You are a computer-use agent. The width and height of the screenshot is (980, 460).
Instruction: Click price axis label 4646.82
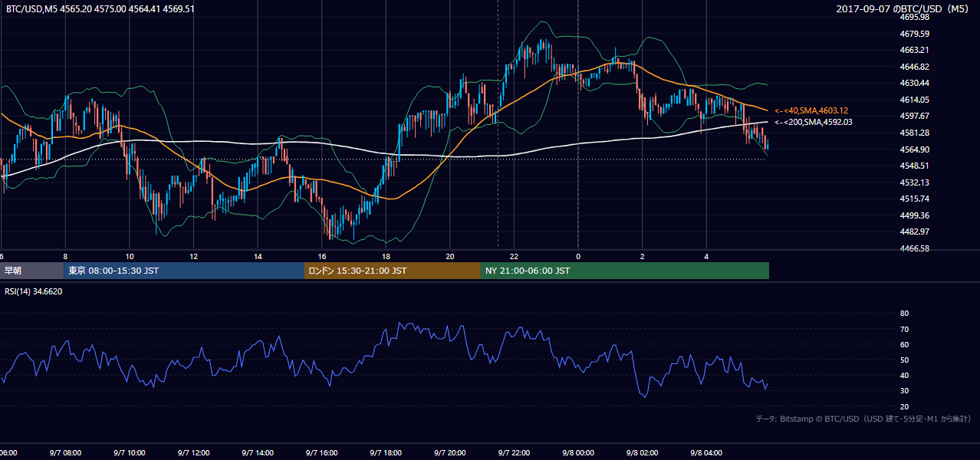coord(914,67)
